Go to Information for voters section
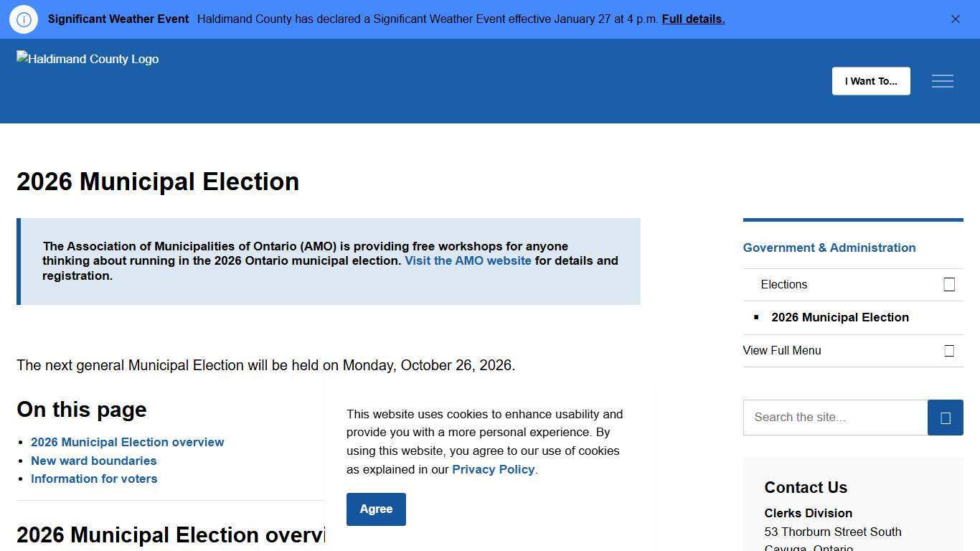Image resolution: width=980 pixels, height=551 pixels. (x=94, y=479)
